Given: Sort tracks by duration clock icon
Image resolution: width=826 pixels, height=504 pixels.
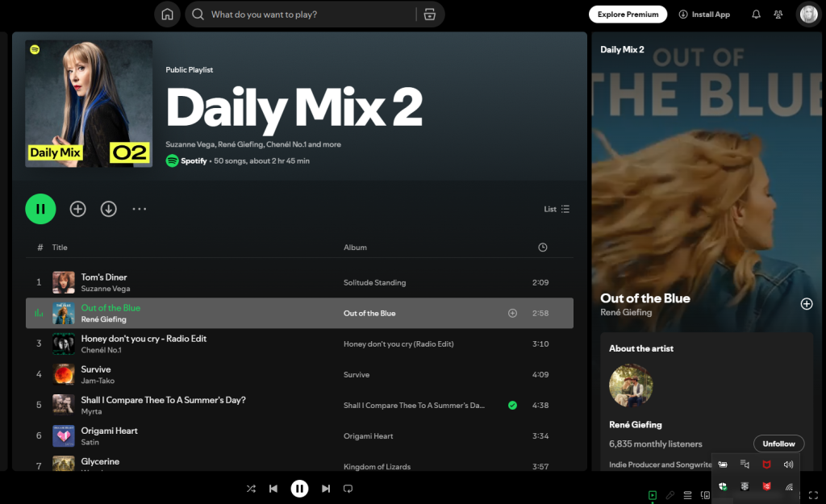Looking at the screenshot, I should (x=543, y=248).
